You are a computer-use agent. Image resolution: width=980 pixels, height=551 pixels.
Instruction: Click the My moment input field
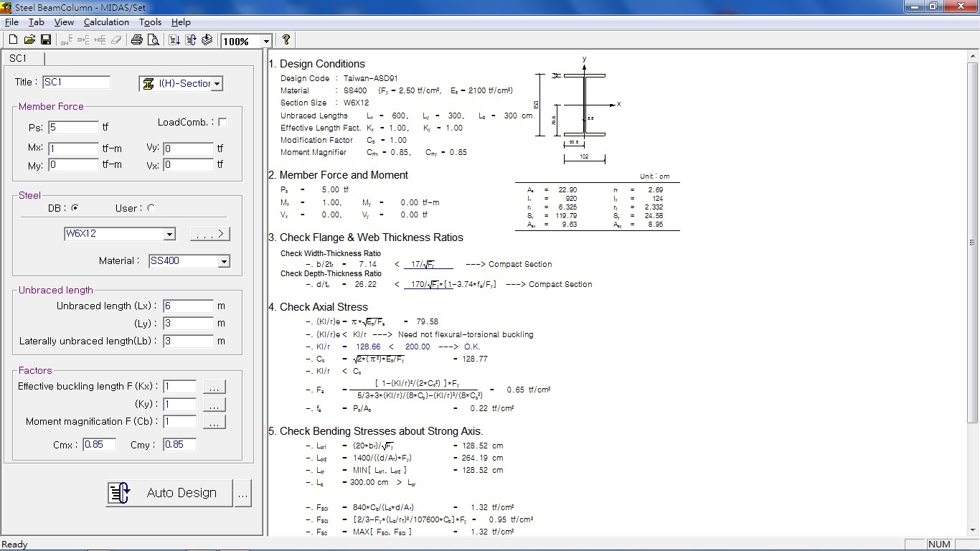coord(73,165)
